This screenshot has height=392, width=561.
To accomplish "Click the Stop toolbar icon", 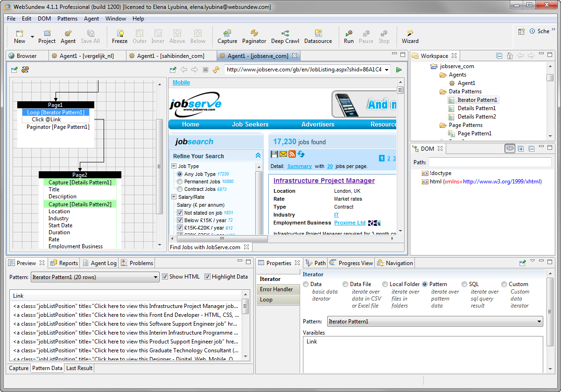I will [384, 33].
